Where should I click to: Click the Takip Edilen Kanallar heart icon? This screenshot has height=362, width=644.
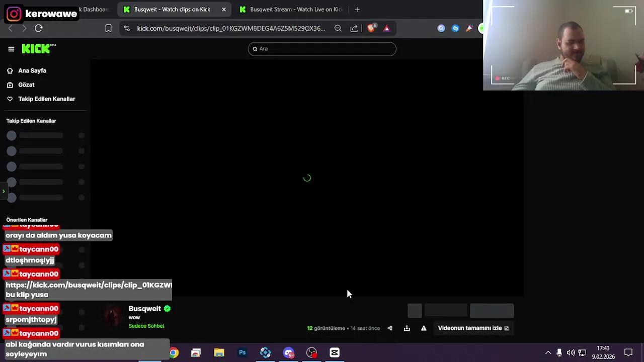tap(10, 99)
